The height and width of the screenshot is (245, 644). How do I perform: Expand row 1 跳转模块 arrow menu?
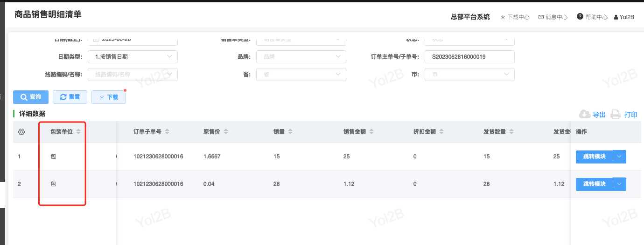pyautogui.click(x=619, y=157)
